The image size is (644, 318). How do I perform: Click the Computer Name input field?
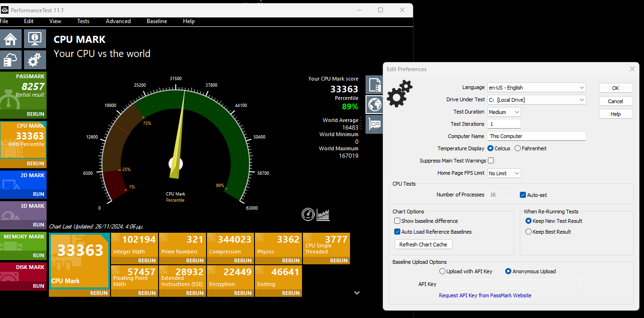[537, 136]
